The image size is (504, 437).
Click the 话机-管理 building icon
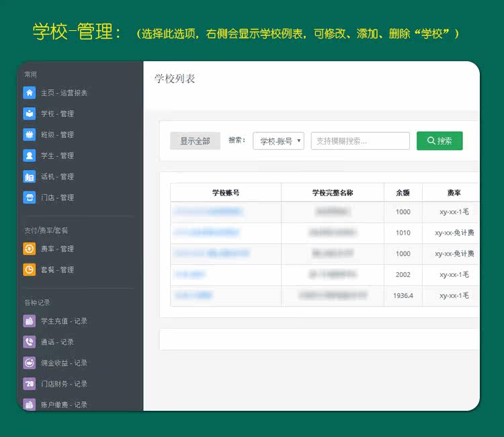pyautogui.click(x=30, y=177)
